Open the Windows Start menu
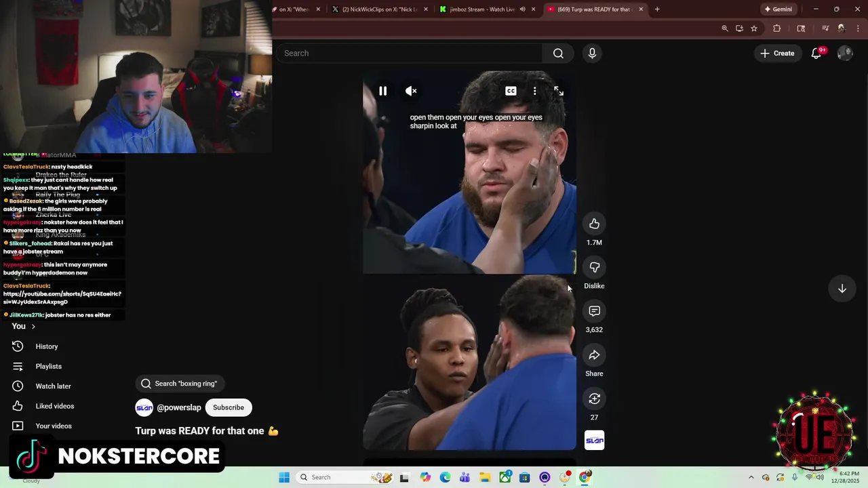868x488 pixels. tap(284, 477)
